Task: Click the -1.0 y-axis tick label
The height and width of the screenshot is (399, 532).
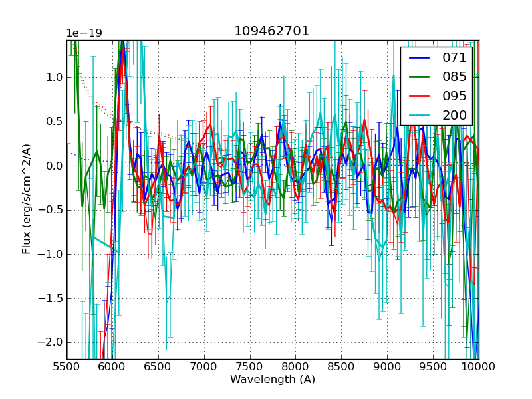Action: [52, 254]
